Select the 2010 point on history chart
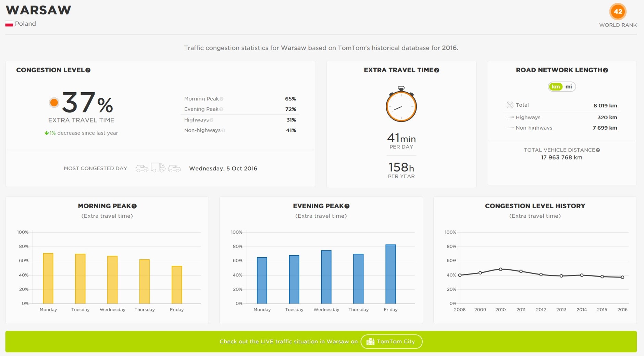The image size is (644, 356). point(500,269)
